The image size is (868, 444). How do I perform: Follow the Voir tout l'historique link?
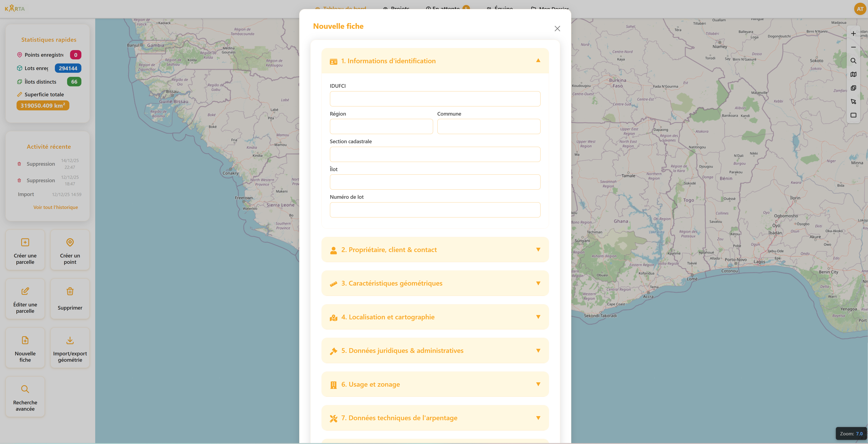[56, 207]
